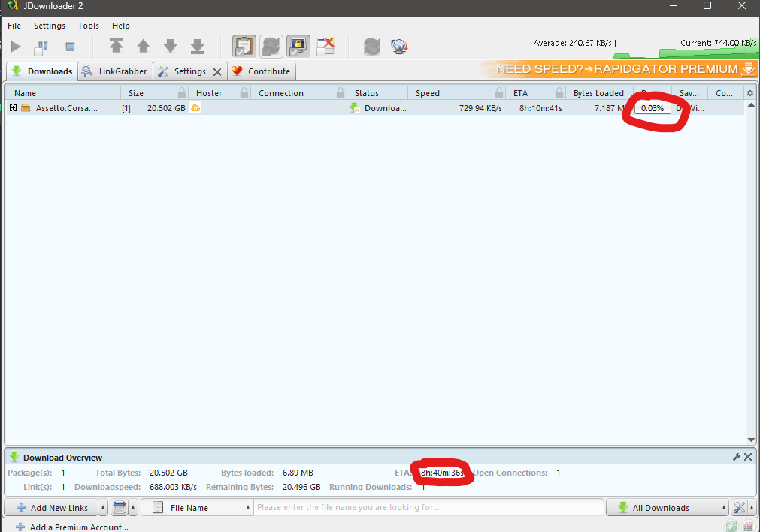Click the hoster icon in package row
760x532 pixels.
[195, 107]
